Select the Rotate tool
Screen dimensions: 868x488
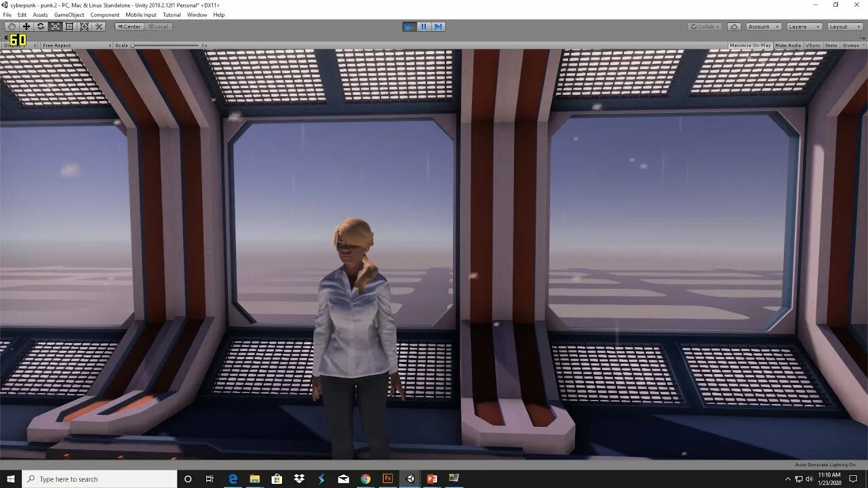(41, 26)
